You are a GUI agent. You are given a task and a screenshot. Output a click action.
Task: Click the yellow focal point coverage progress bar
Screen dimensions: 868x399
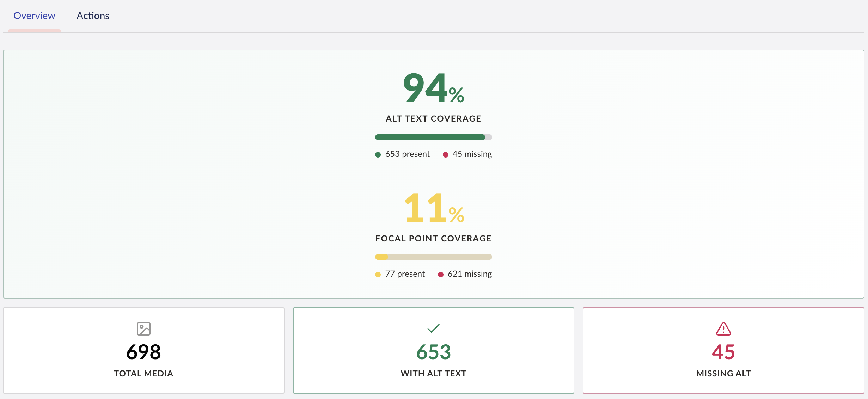point(433,257)
